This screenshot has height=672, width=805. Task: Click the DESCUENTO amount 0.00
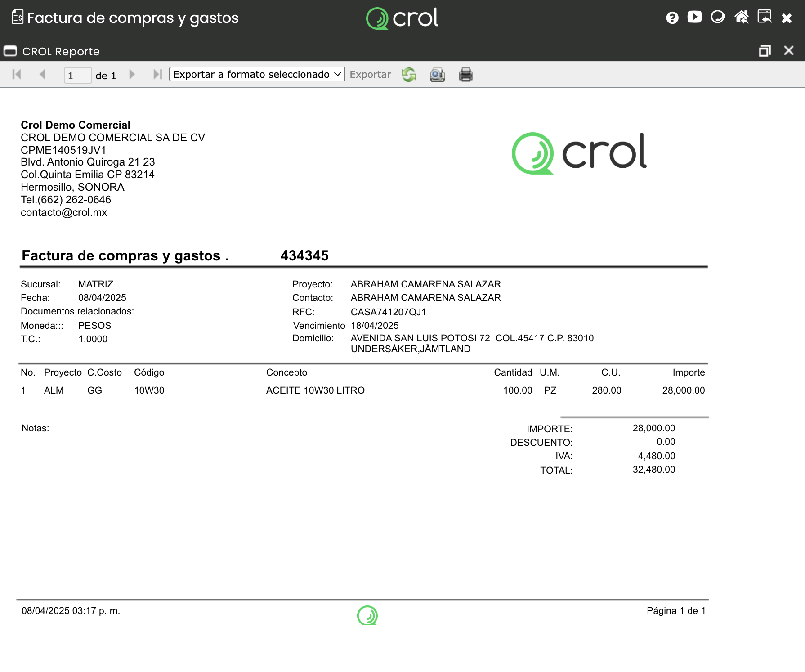[x=666, y=442]
